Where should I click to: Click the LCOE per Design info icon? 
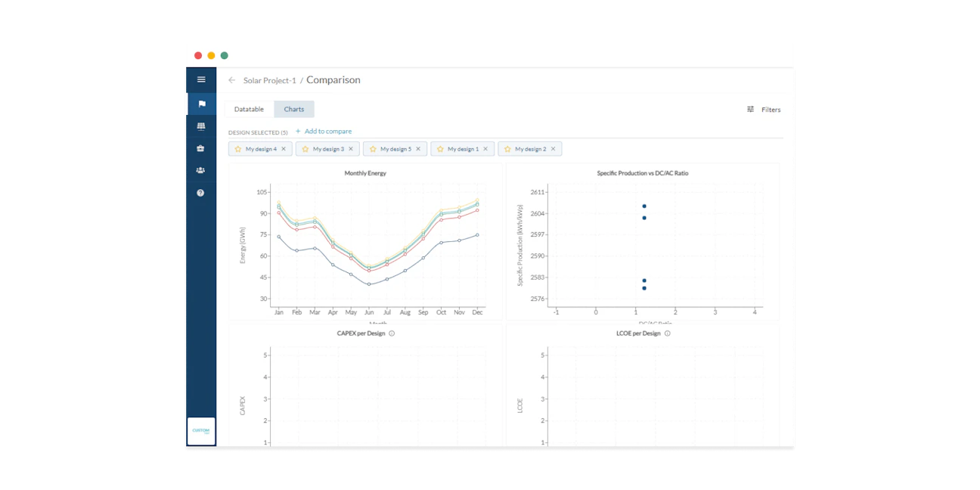667,333
